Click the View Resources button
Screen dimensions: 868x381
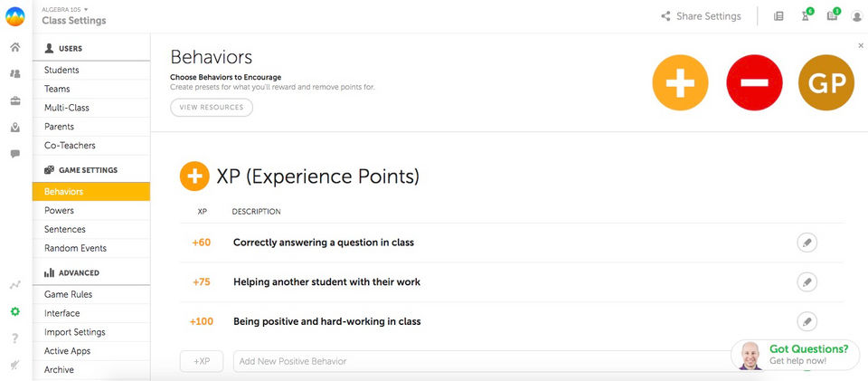[212, 107]
